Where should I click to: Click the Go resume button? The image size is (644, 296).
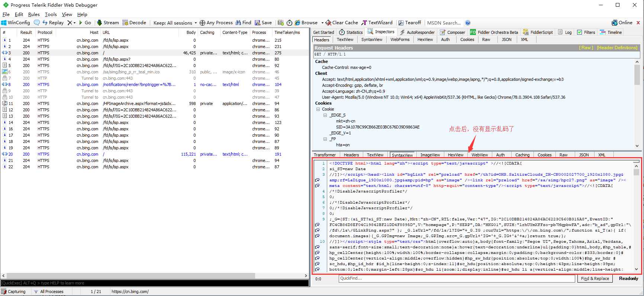(x=85, y=23)
